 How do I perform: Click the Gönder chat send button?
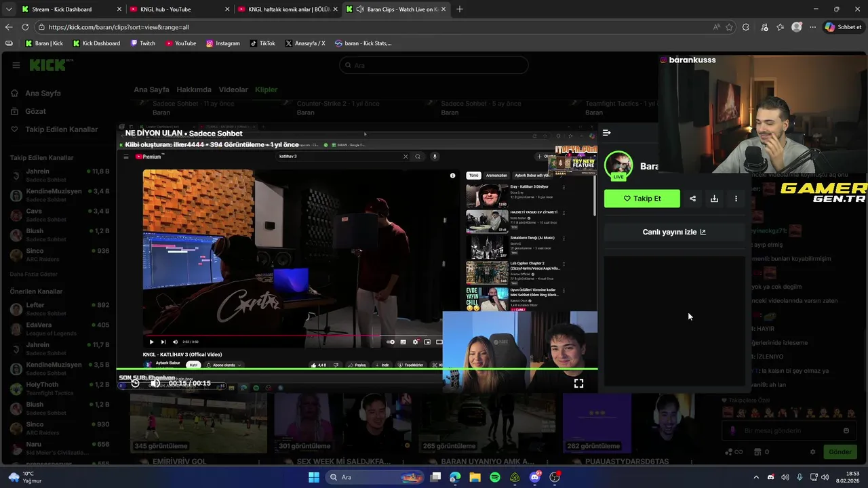[840, 452]
